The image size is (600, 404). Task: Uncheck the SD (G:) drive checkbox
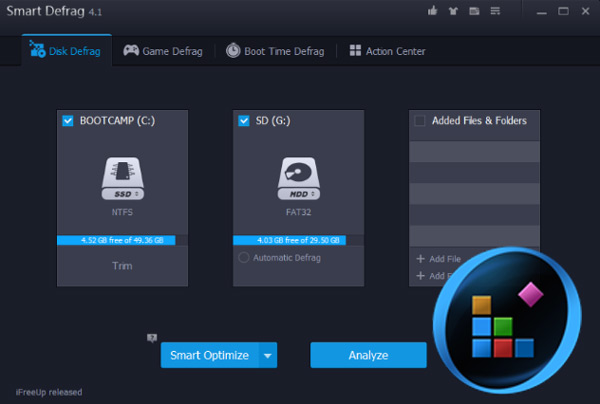point(244,121)
